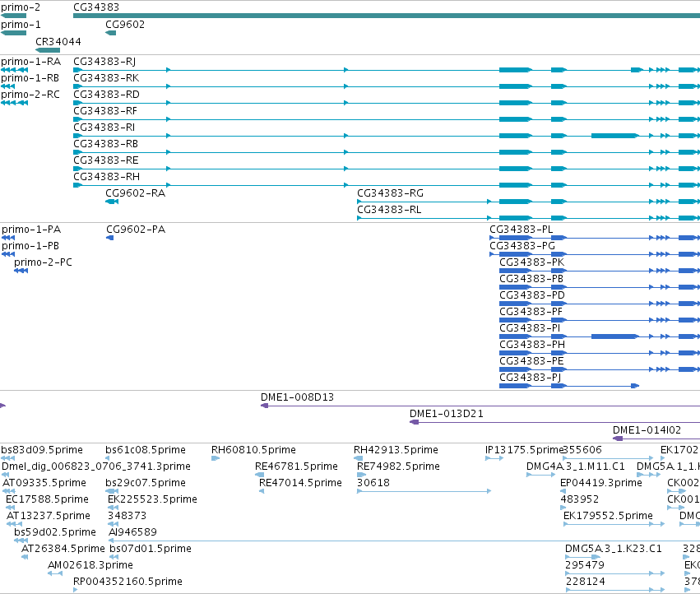
Task: Click the CG34383-PD protein label
Action: click(532, 295)
